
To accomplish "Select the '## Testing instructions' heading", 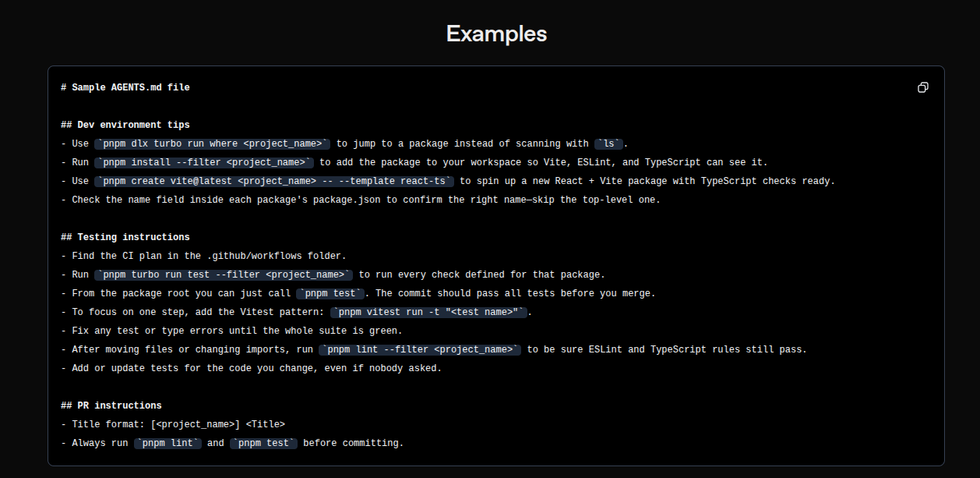I will [x=125, y=237].
